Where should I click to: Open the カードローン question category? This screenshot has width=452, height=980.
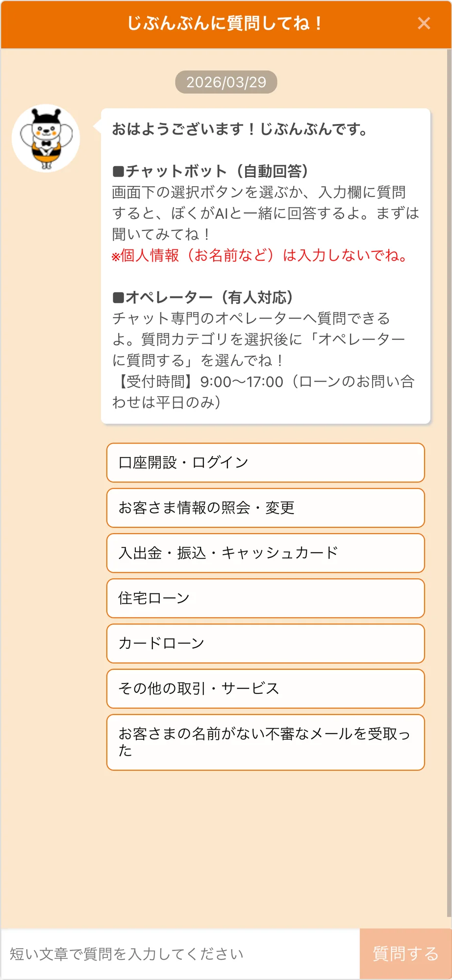[265, 644]
